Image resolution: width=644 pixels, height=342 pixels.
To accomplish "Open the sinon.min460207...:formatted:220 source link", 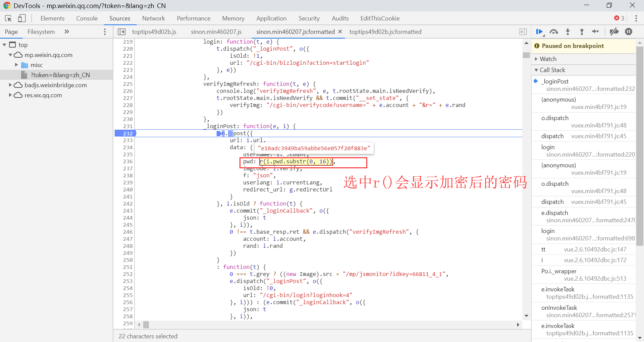I will (591, 155).
